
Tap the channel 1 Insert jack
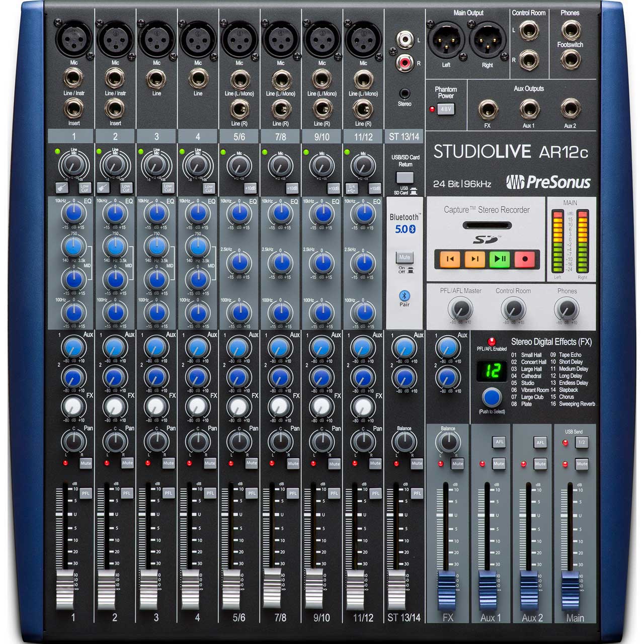tap(74, 109)
